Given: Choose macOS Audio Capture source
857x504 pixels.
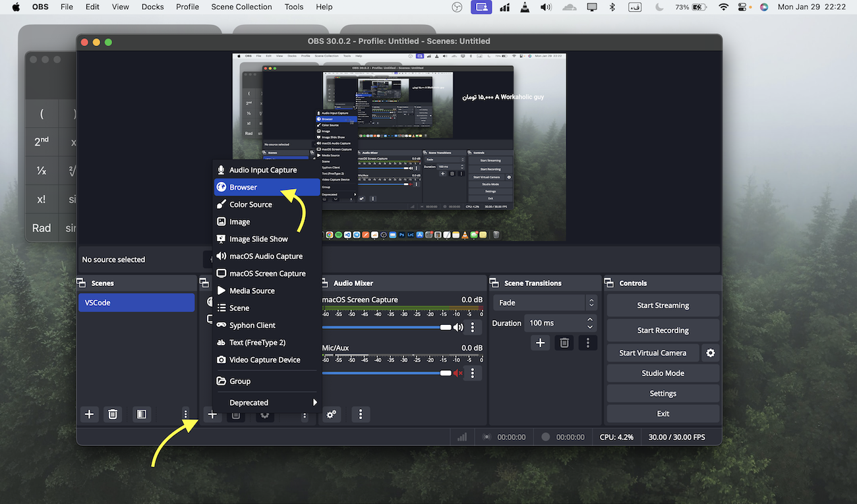Looking at the screenshot, I should (267, 256).
